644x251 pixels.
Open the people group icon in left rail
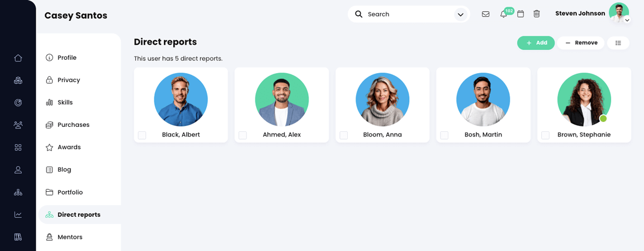[18, 125]
